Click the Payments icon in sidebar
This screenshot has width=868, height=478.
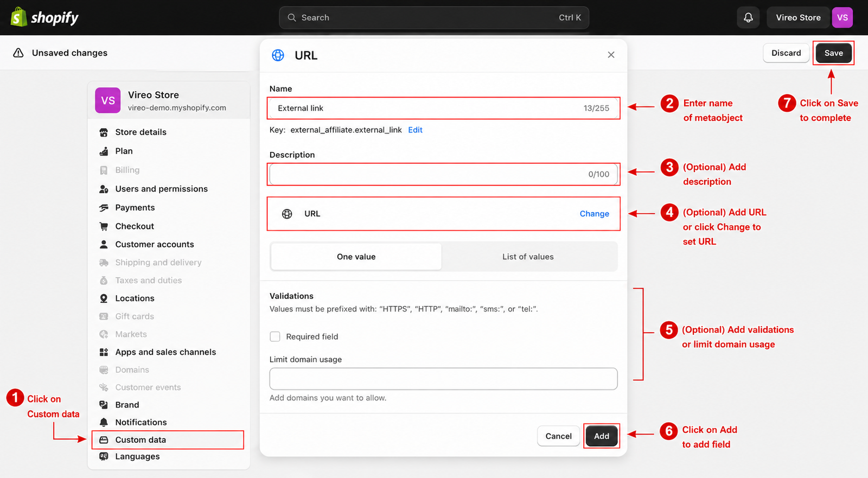[x=104, y=208]
